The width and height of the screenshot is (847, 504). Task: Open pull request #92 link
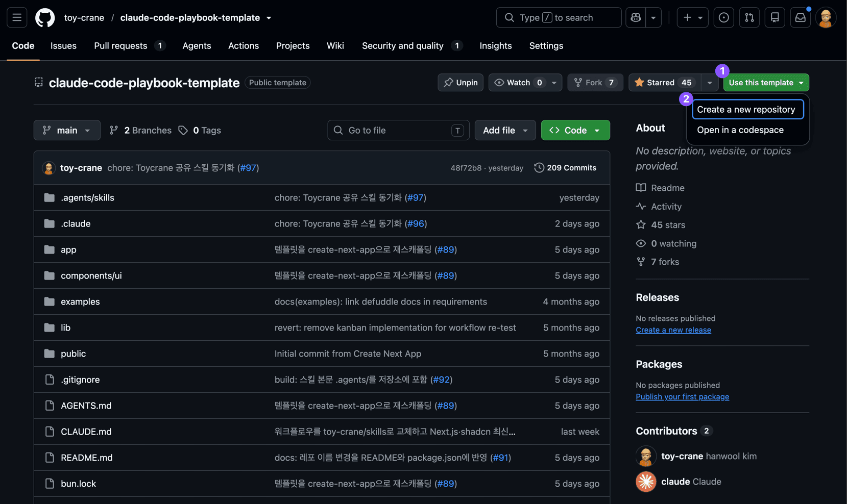(x=441, y=380)
